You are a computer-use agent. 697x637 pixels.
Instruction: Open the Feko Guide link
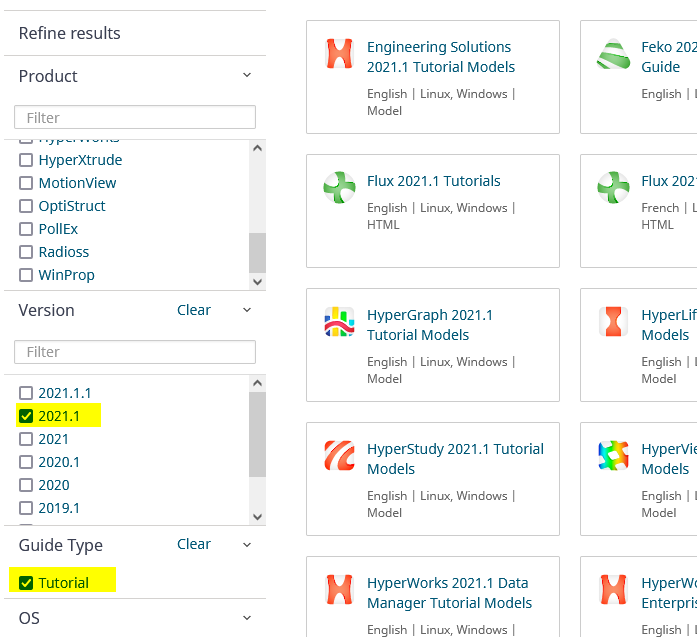tap(669, 57)
